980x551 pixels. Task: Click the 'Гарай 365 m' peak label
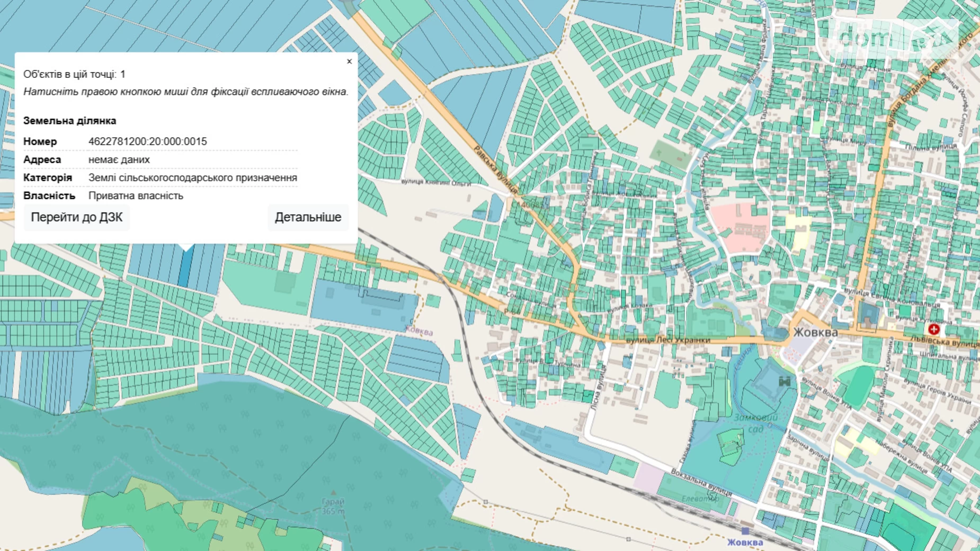(x=333, y=506)
